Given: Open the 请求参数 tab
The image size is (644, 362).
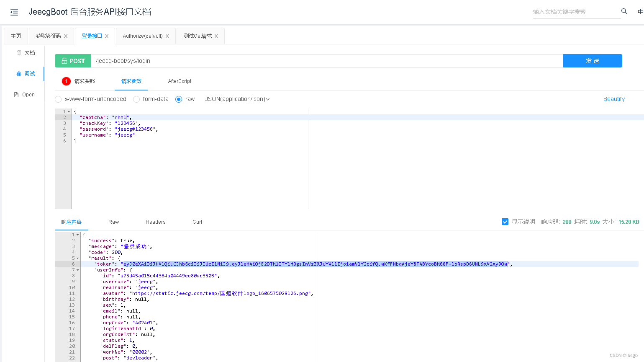Looking at the screenshot, I should (131, 81).
